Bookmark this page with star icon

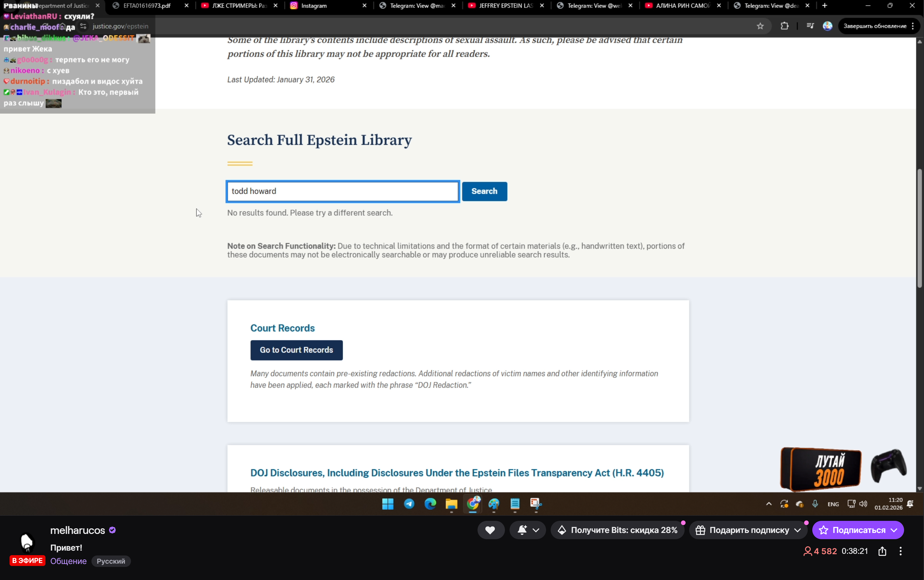(x=760, y=26)
